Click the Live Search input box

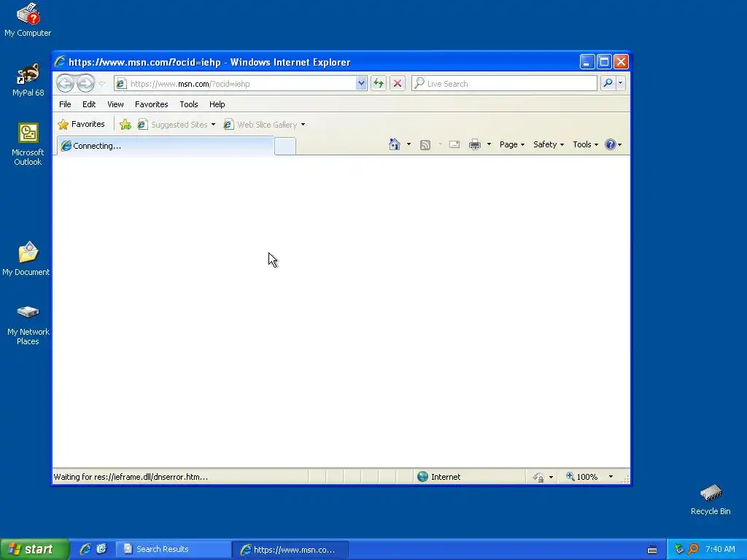coord(504,84)
